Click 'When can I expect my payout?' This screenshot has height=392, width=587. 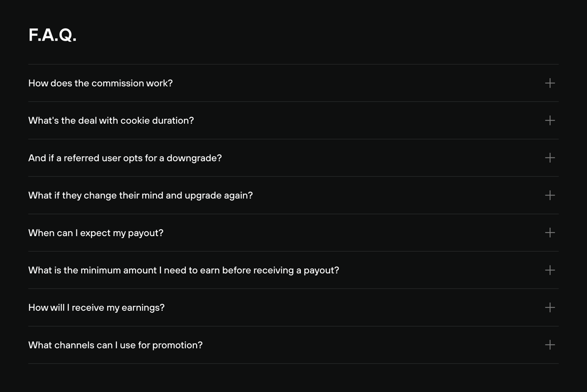coord(95,233)
